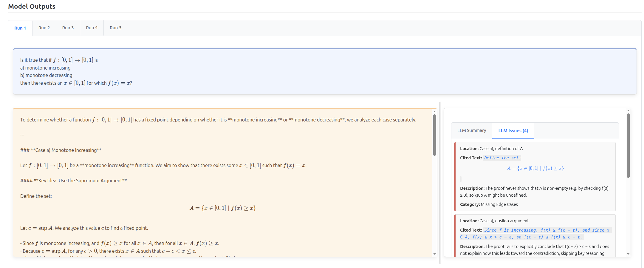
Task: Open the LLM Summary tab
Action: pyautogui.click(x=472, y=131)
